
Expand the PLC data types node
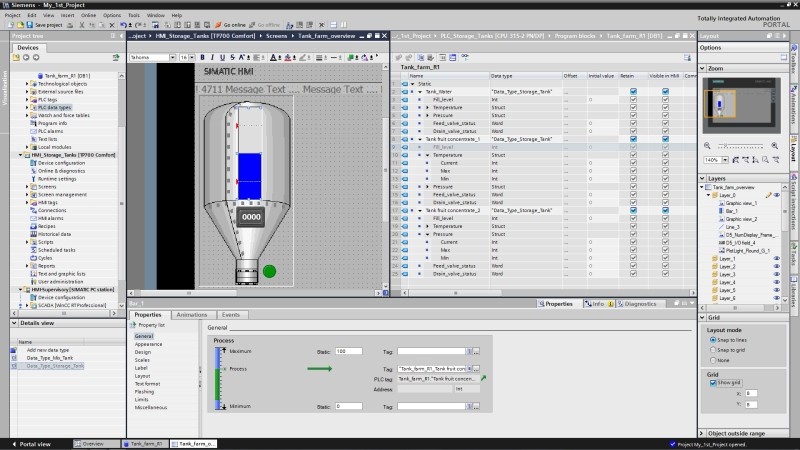click(x=27, y=108)
